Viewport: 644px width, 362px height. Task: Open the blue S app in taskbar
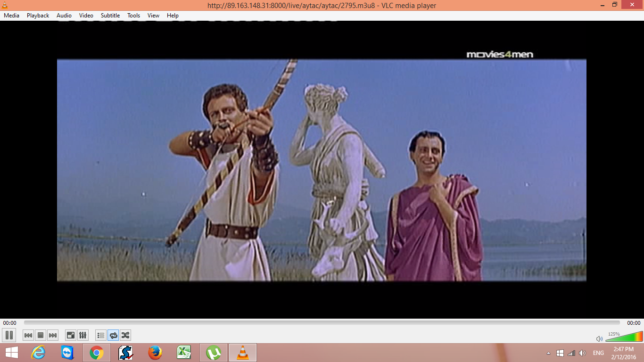[125, 353]
